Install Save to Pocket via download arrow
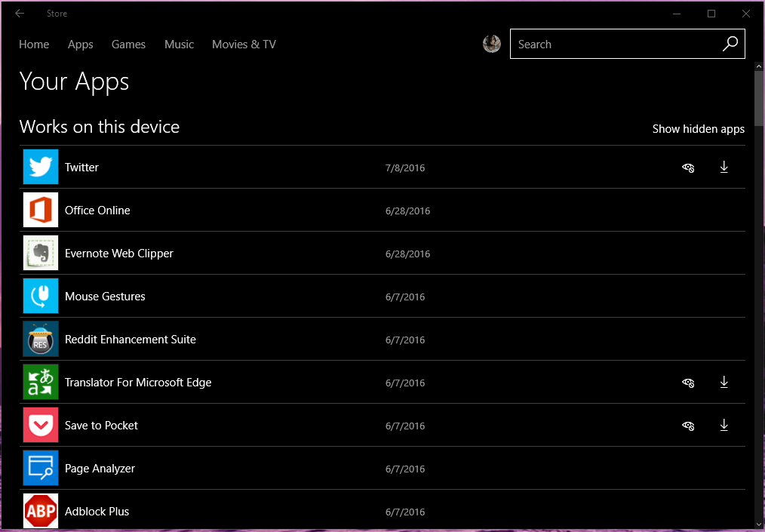Screen dimensions: 765x532 [x=724, y=425]
